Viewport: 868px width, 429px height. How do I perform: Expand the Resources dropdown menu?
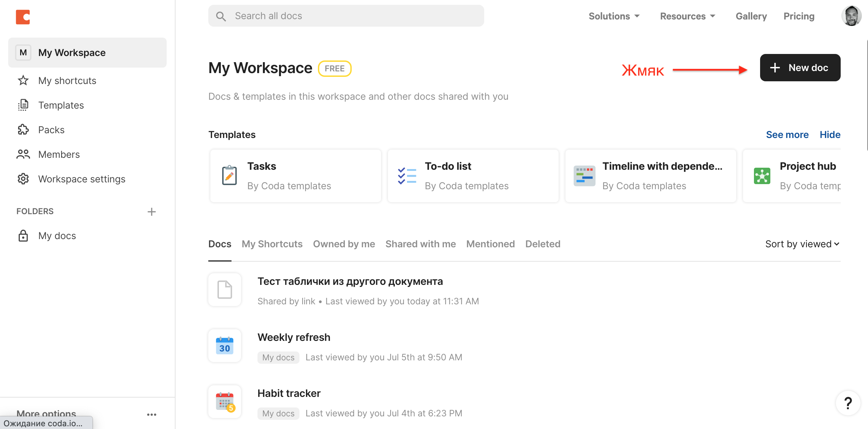pyautogui.click(x=687, y=16)
